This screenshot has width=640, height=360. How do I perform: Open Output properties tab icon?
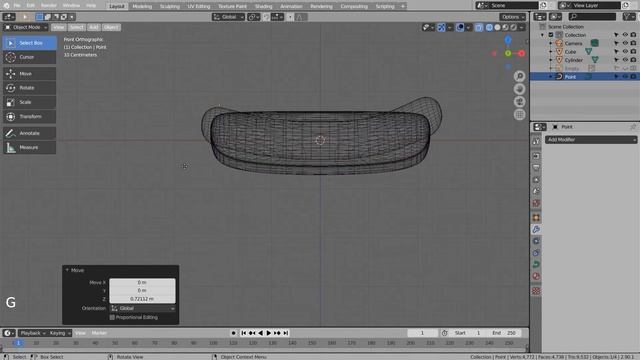tap(536, 168)
